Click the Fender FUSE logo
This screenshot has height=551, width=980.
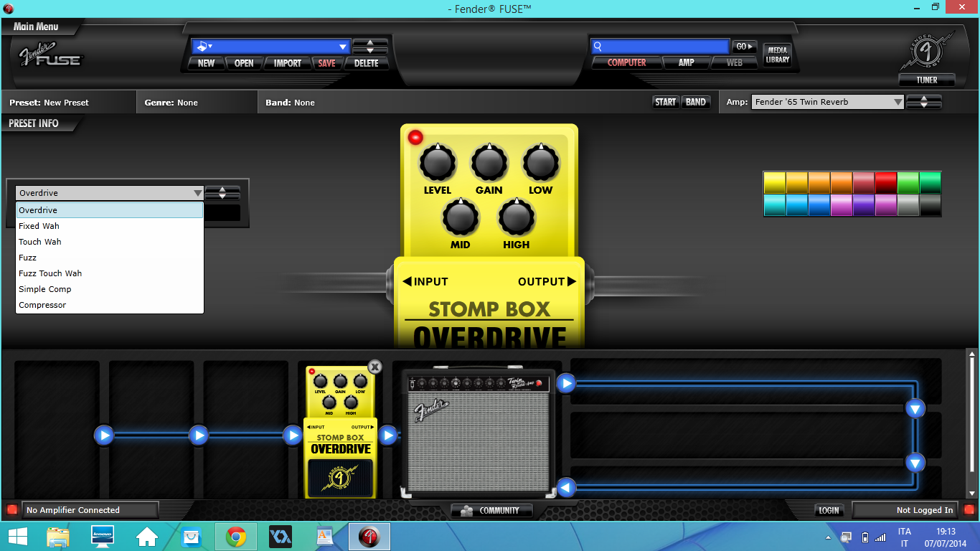50,55
